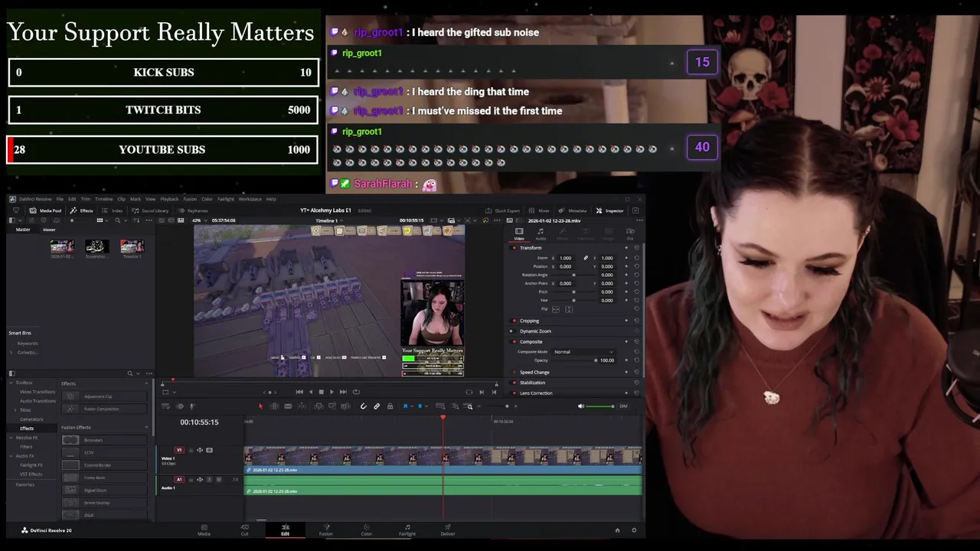Toggle Transform section enable dot
The image size is (980, 551).
pos(514,248)
